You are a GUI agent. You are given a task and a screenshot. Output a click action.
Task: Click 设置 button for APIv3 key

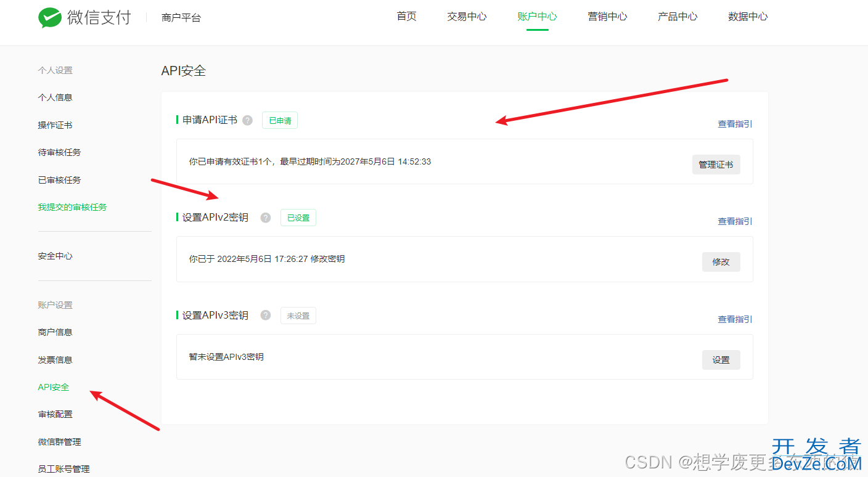click(x=721, y=360)
